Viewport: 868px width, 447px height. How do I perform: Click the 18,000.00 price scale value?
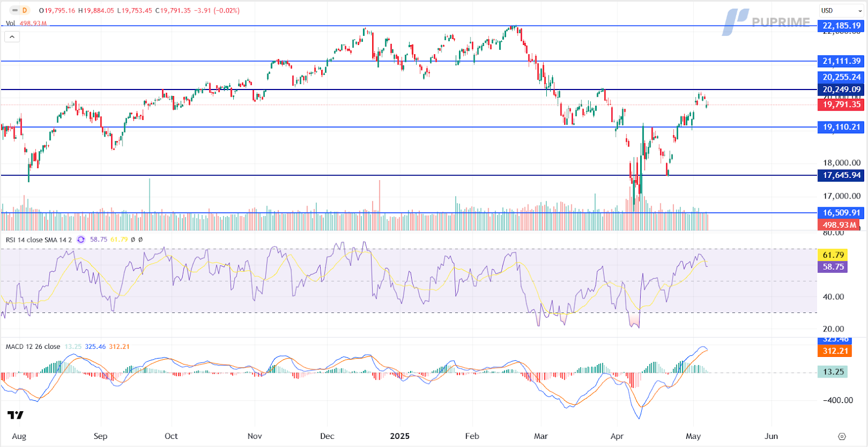pyautogui.click(x=841, y=163)
